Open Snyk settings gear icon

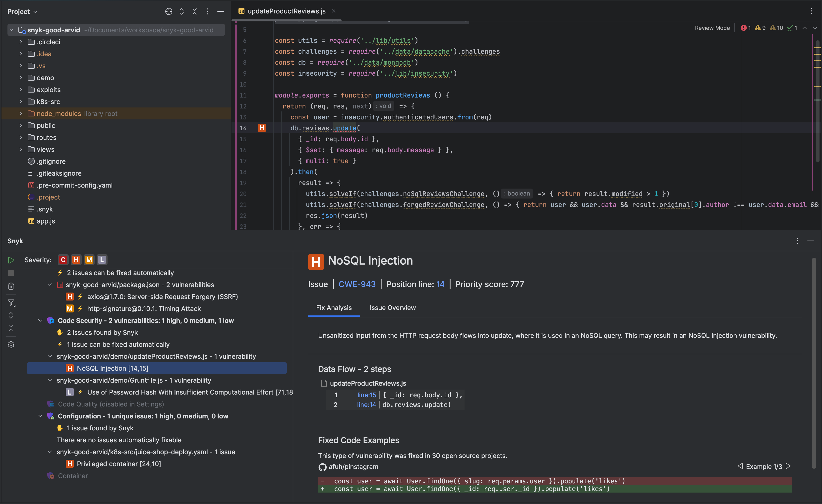(x=11, y=345)
